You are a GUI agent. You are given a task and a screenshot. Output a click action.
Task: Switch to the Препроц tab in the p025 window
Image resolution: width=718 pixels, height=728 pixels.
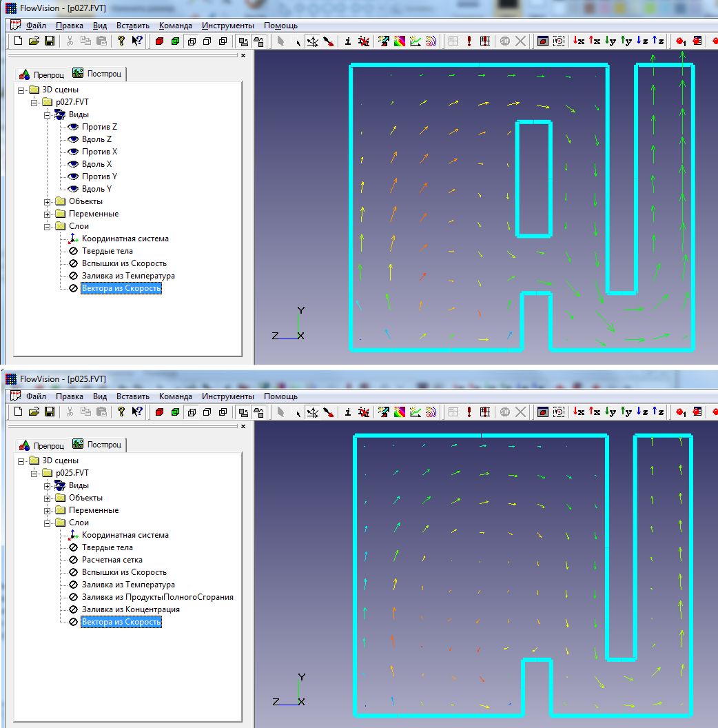[x=43, y=445]
